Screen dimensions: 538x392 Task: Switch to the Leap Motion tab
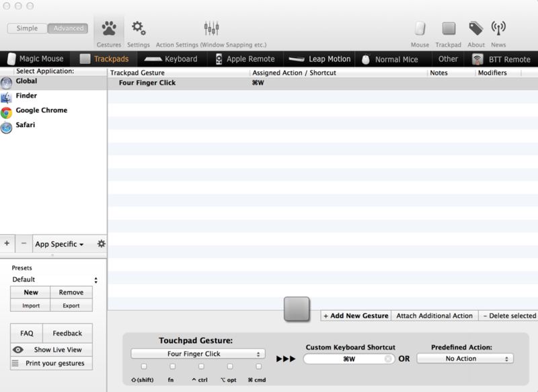[319, 58]
